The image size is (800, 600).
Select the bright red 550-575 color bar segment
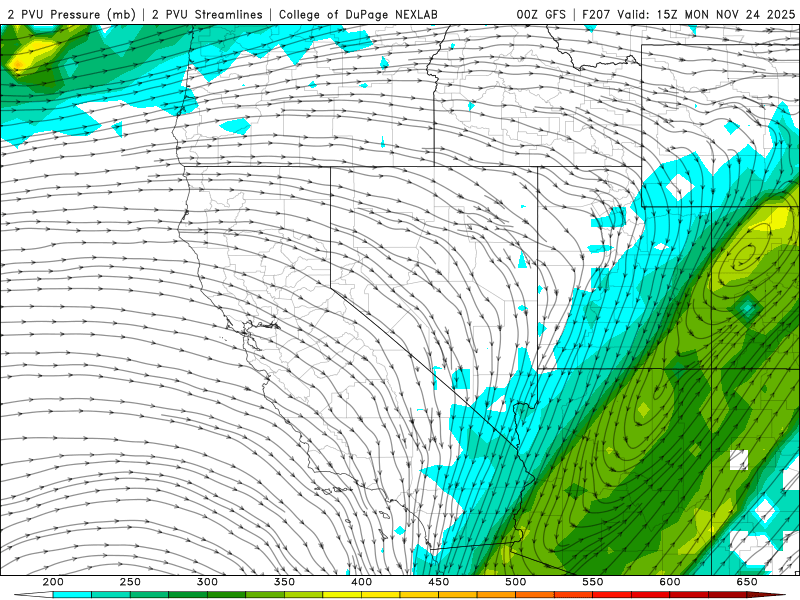(612, 595)
